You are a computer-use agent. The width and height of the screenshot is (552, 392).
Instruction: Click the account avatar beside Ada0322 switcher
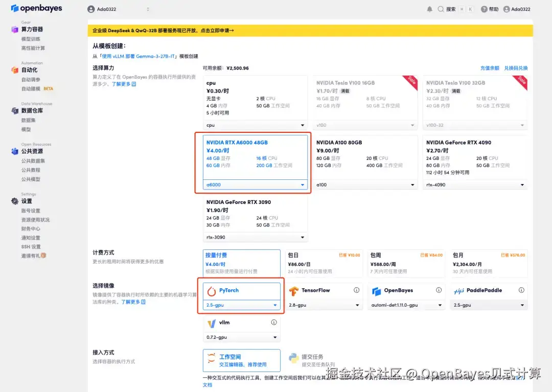91,9
